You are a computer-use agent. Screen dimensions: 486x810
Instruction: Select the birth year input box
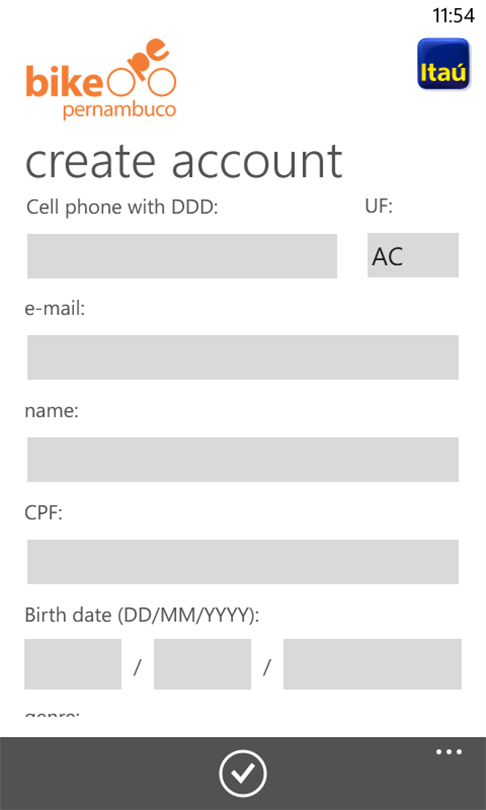click(x=372, y=664)
